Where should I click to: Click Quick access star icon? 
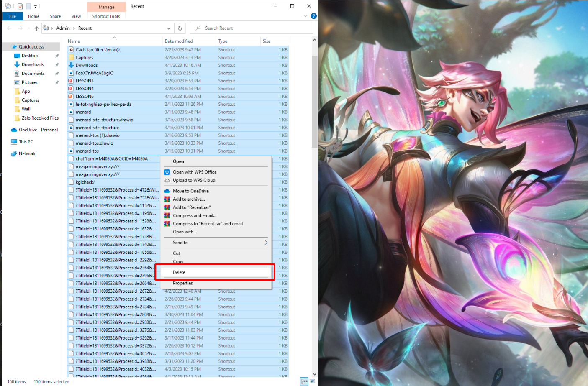14,47
